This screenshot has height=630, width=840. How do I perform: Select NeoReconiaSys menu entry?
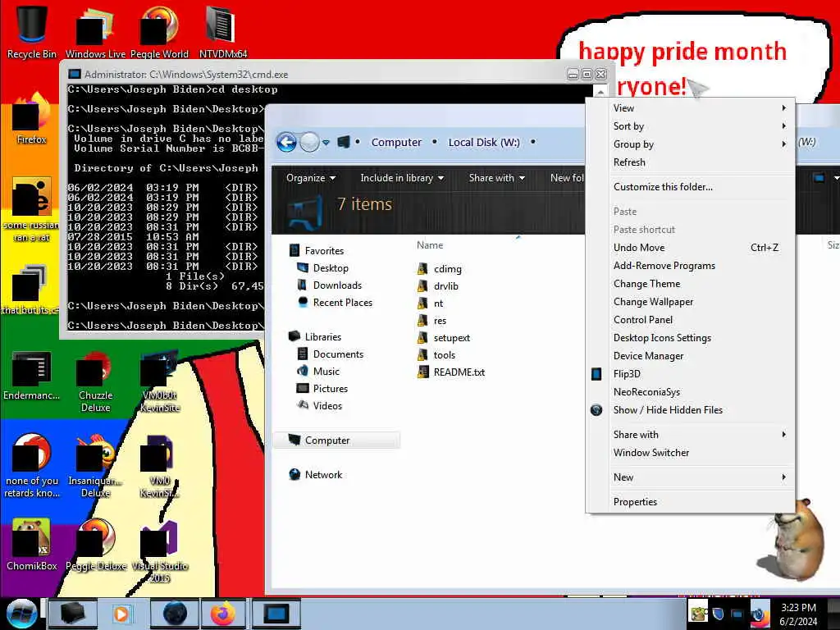pyautogui.click(x=690, y=392)
